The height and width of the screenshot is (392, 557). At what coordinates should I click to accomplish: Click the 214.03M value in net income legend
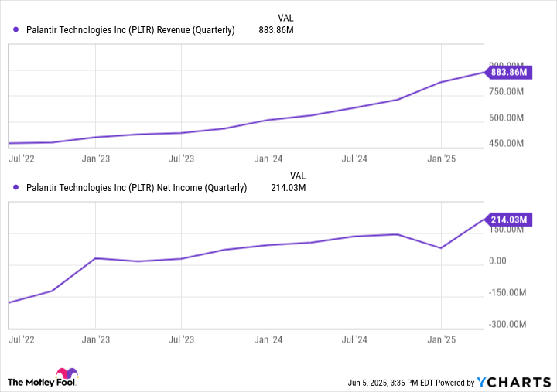pos(288,187)
